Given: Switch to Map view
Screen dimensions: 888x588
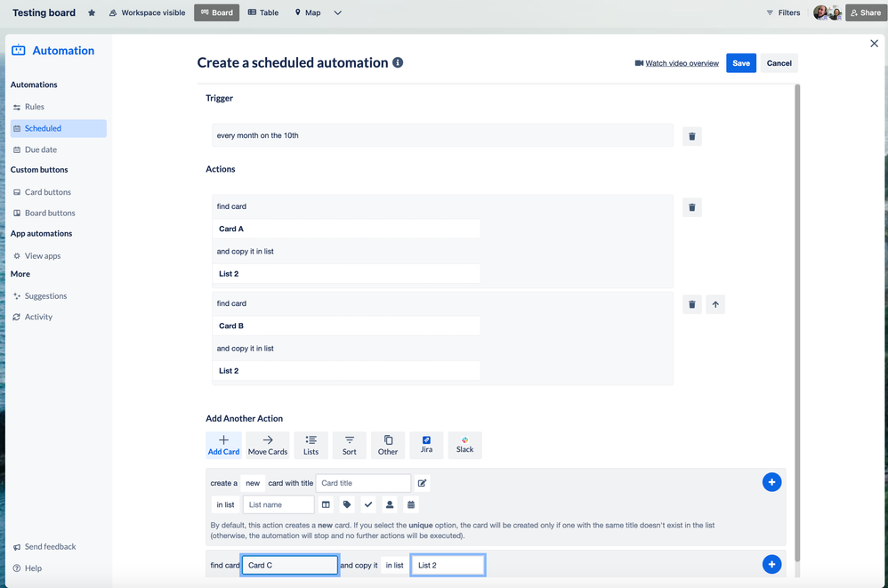Looking at the screenshot, I should pyautogui.click(x=308, y=12).
